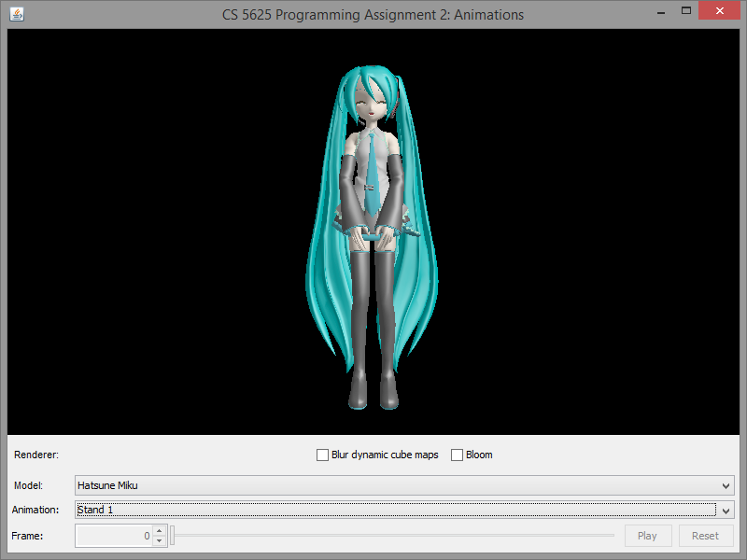
Task: Close the CS 5625 Animations window
Action: [722, 11]
